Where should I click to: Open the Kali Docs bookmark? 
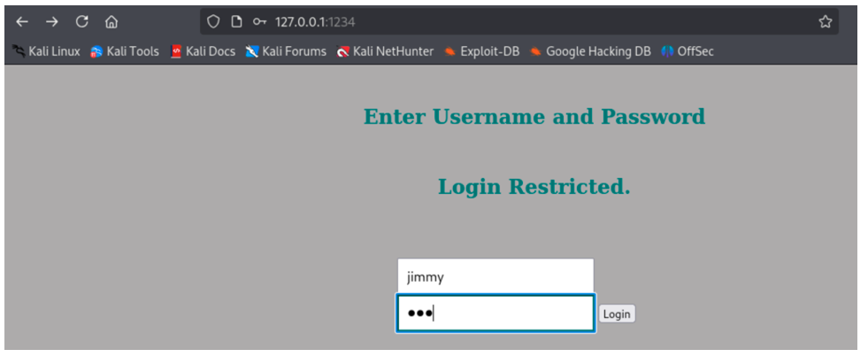point(204,51)
